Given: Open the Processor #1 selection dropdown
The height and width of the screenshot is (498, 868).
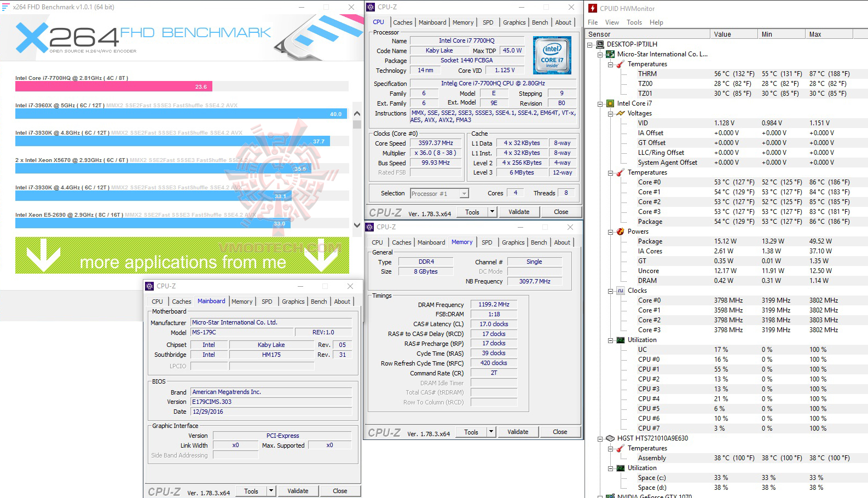Looking at the screenshot, I should point(464,193).
